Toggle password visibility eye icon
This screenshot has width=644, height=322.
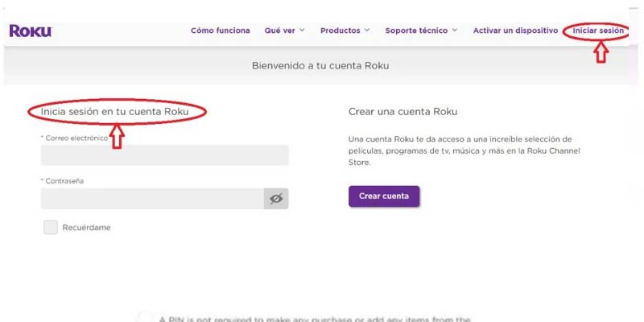point(276,199)
